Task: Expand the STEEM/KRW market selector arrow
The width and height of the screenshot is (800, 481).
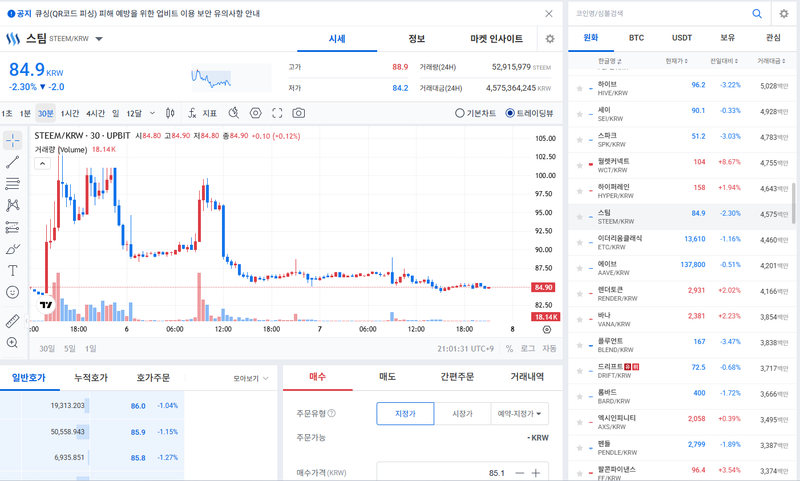Action: [99, 39]
